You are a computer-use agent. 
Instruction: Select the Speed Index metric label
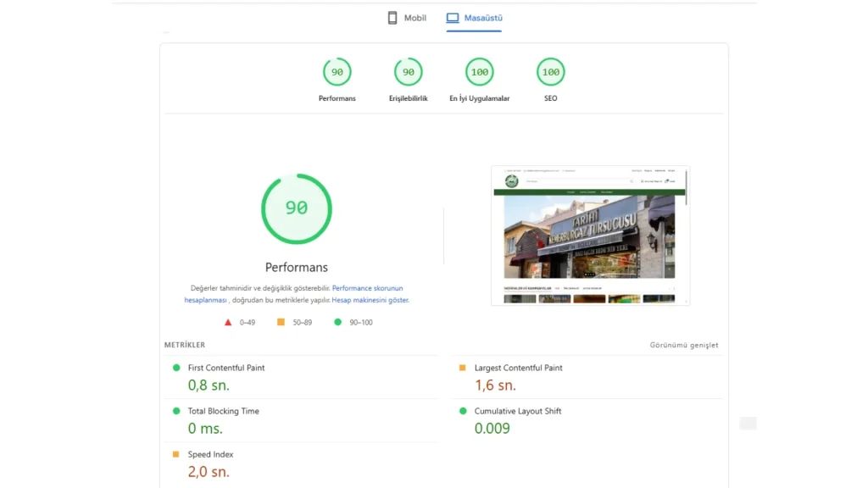210,454
